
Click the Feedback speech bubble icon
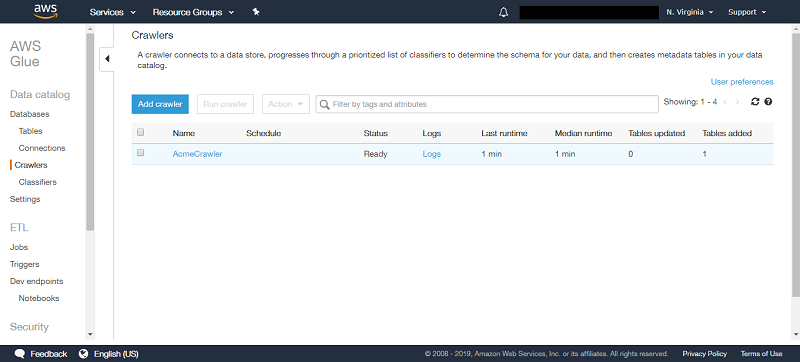point(20,354)
